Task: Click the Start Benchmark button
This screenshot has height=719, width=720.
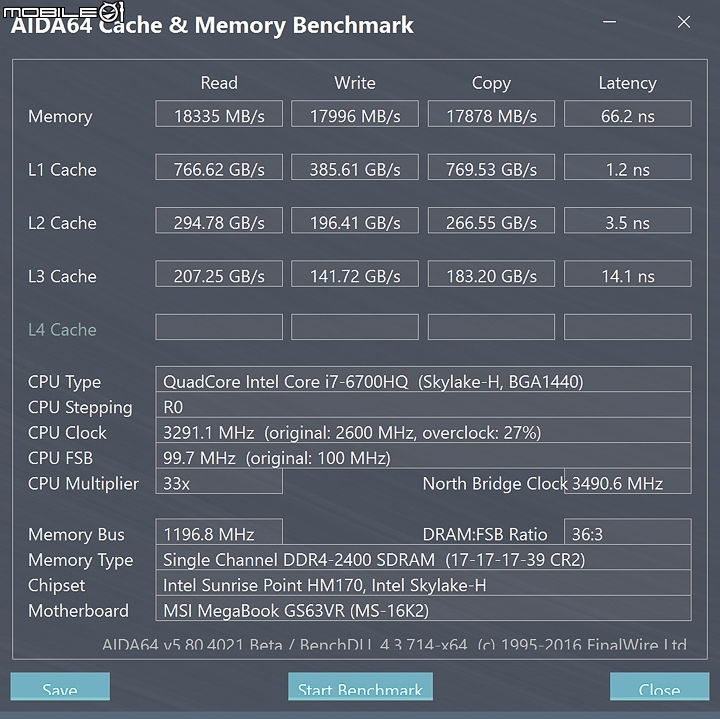Action: pos(360,686)
